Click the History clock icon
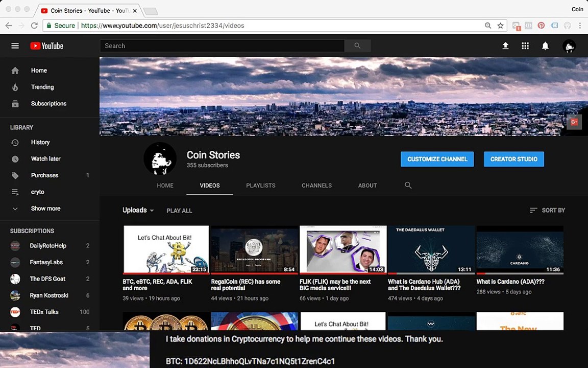Image resolution: width=588 pixels, height=368 pixels. (15, 142)
